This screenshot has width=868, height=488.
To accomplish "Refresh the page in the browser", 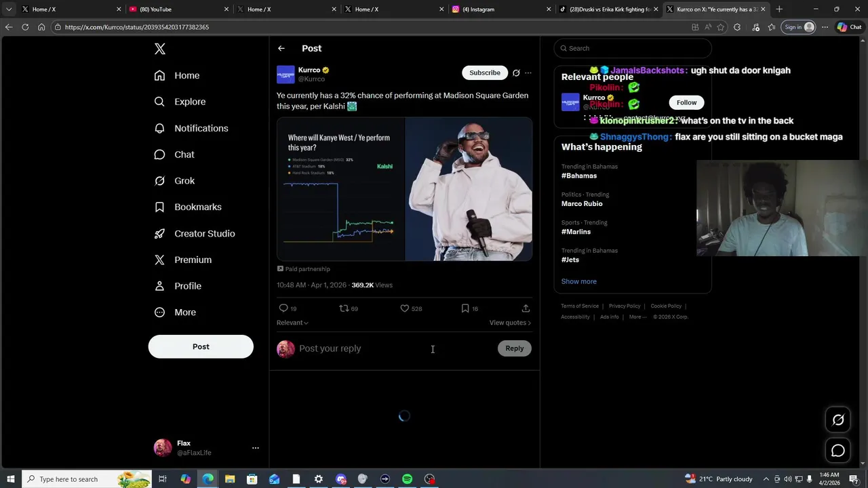I will 25,27.
